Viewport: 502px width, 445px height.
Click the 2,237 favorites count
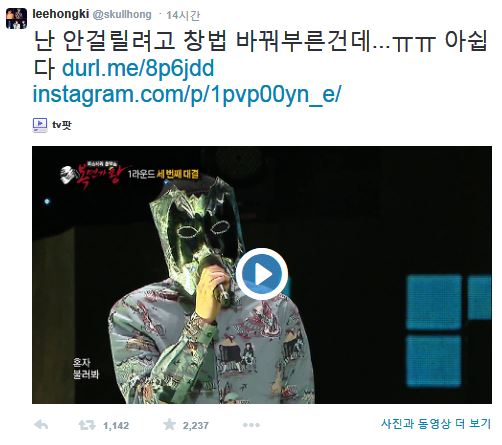tap(195, 426)
